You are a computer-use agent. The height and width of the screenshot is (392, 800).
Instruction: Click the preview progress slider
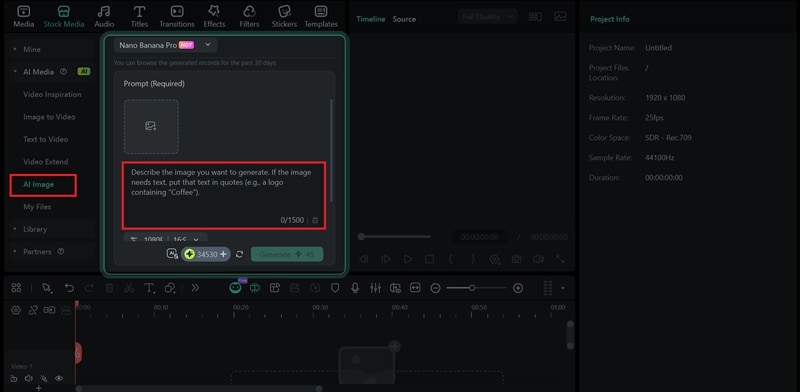point(394,236)
